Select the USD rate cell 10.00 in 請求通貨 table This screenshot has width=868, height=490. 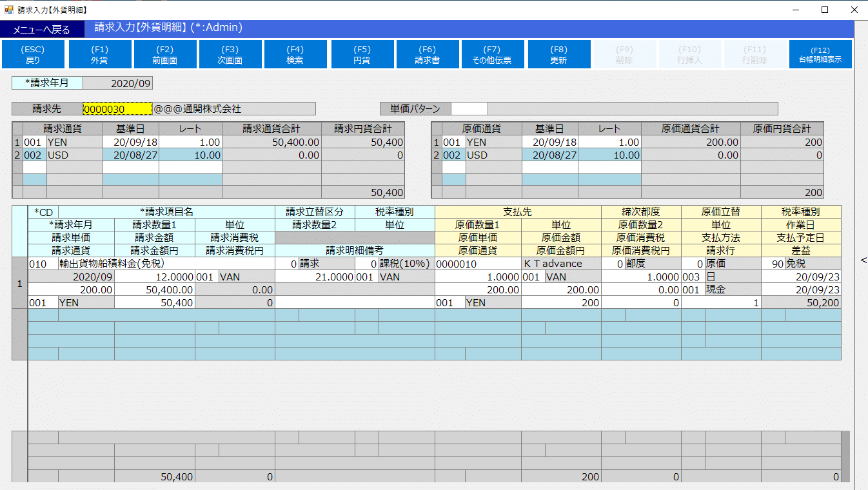click(190, 155)
